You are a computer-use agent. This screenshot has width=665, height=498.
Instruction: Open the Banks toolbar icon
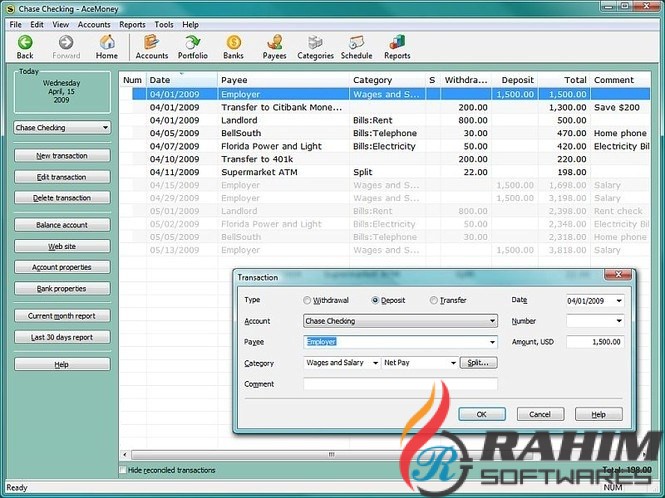[x=233, y=47]
